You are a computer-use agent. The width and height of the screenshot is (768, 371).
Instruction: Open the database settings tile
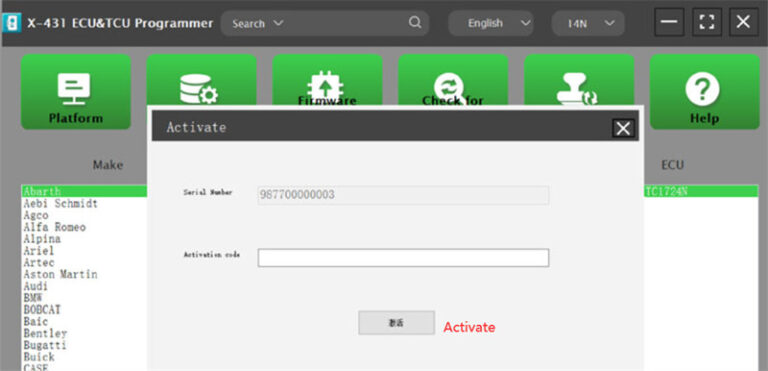201,79
